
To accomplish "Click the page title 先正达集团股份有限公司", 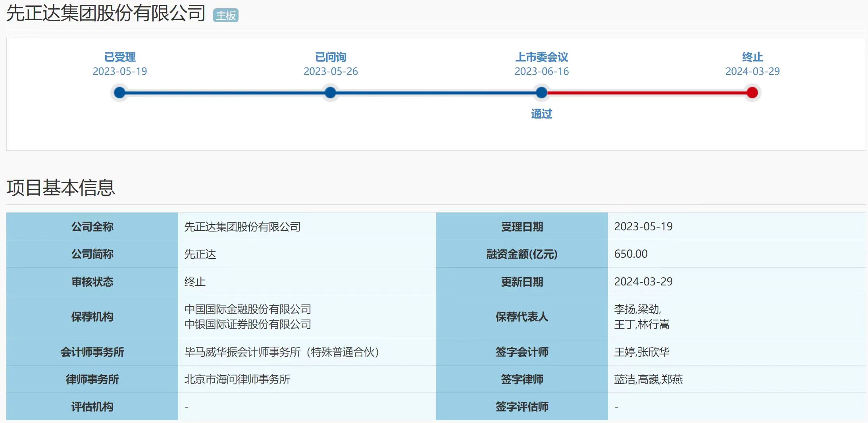I will tap(106, 13).
